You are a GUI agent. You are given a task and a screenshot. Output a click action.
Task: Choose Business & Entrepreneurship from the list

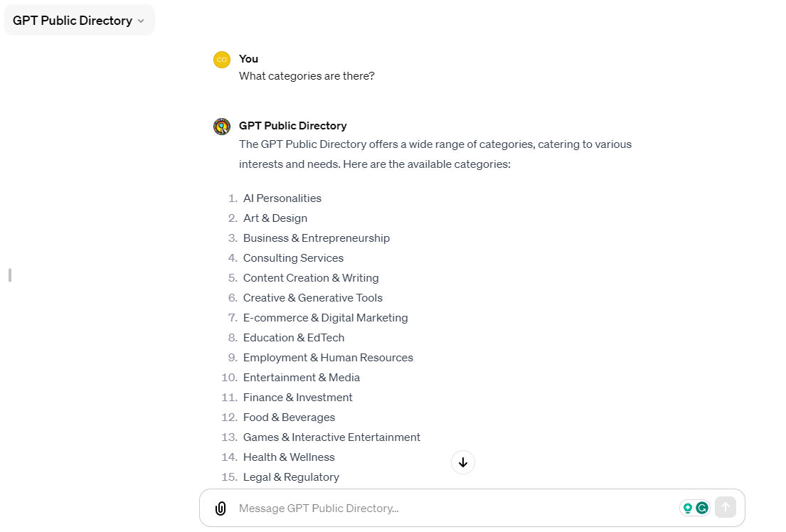pos(316,238)
